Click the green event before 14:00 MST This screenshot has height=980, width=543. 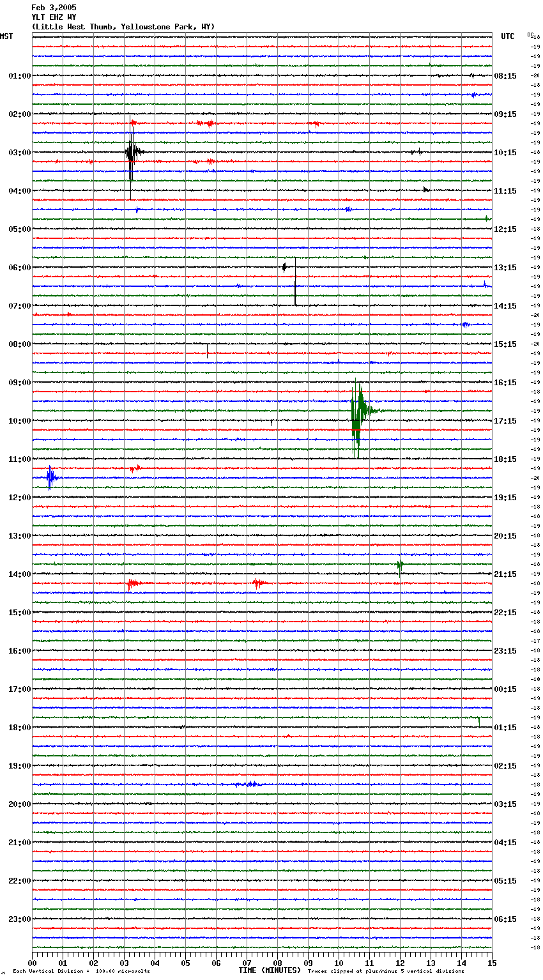pyautogui.click(x=400, y=564)
